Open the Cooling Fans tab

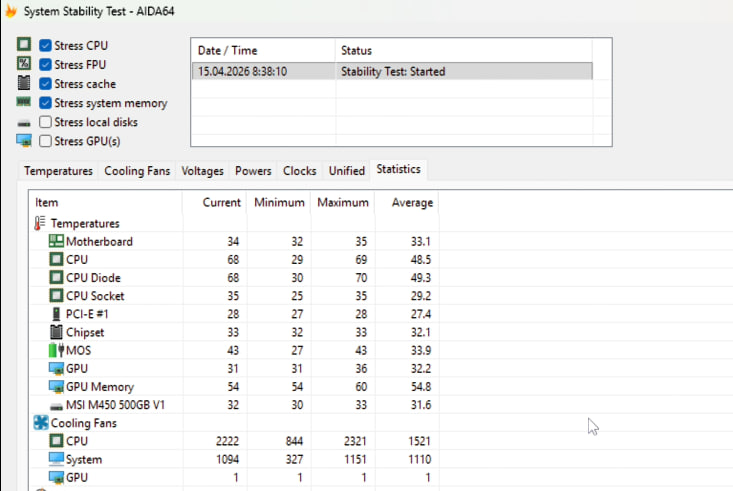tap(137, 171)
